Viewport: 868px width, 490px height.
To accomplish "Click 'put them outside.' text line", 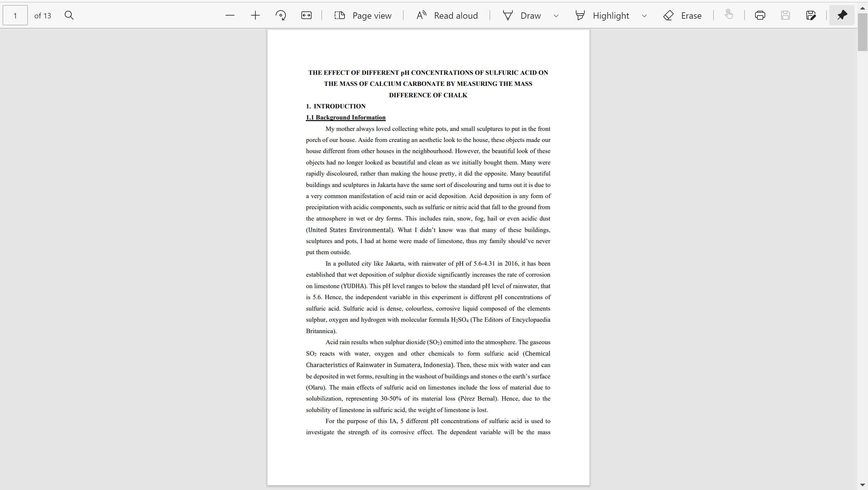I will point(329,252).
